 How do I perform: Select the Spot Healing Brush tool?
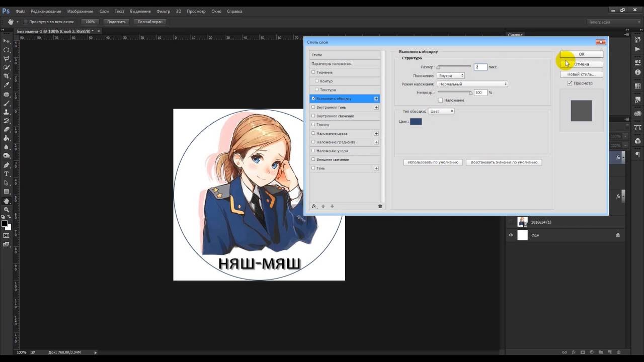point(7,95)
